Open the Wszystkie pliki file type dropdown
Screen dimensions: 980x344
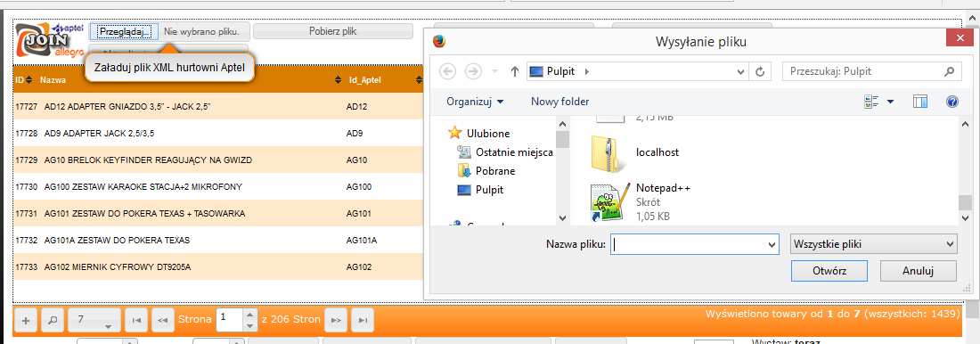tap(874, 244)
